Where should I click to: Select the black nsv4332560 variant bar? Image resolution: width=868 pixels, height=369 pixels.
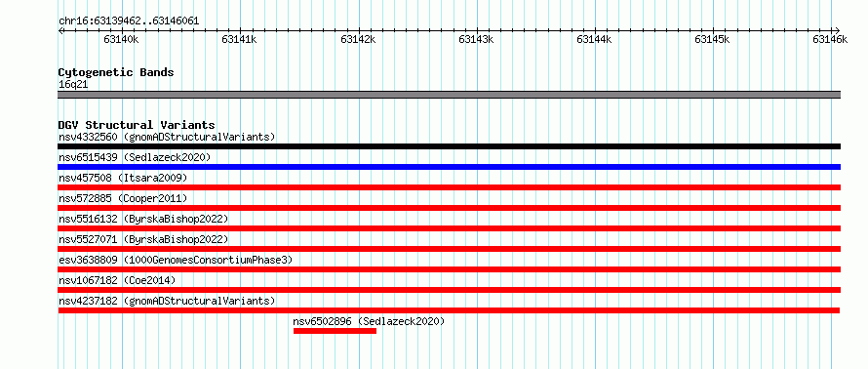pos(449,146)
